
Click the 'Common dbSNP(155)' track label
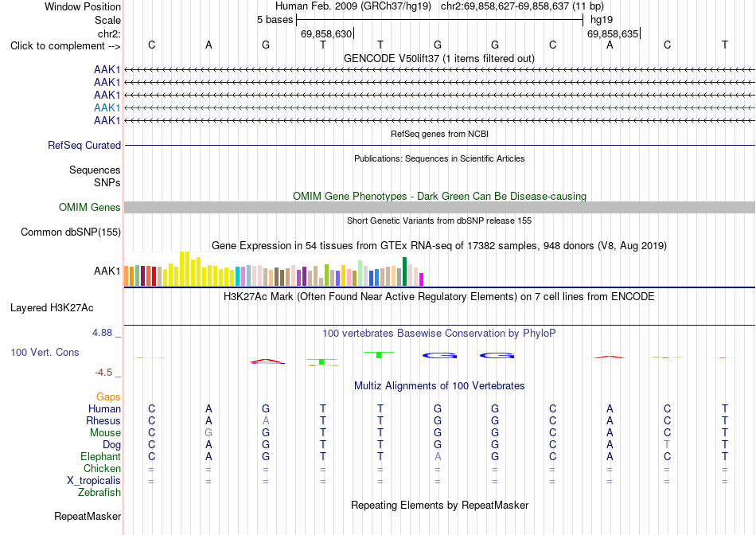coord(71,232)
